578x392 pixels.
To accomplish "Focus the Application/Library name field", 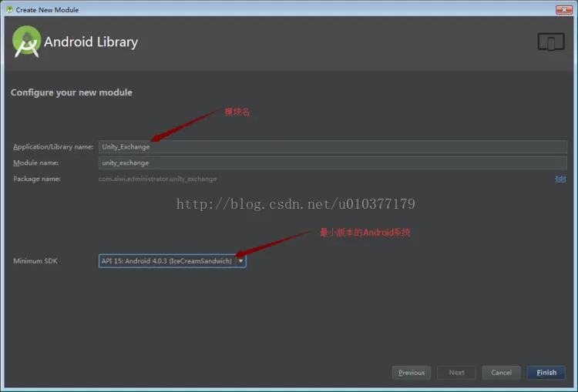I will [332, 146].
